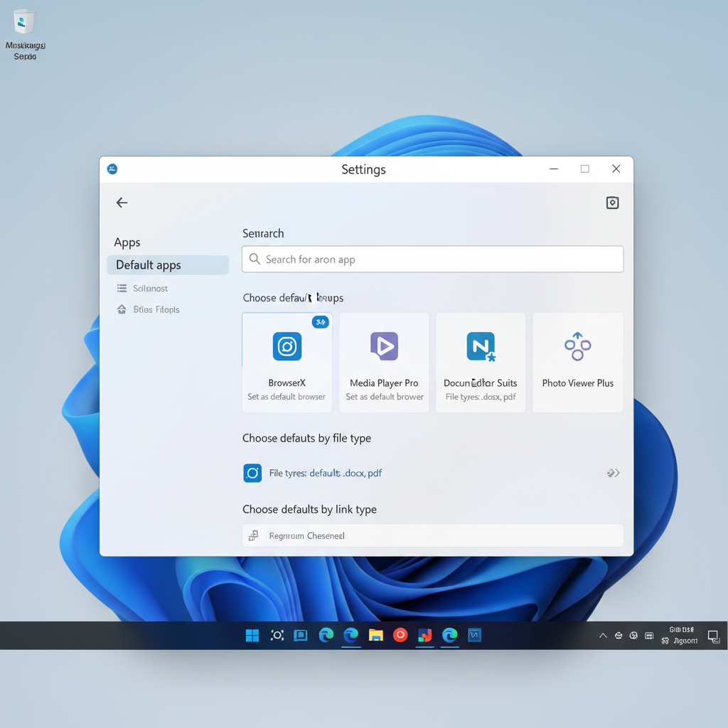Image resolution: width=728 pixels, height=728 pixels.
Task: Click the badge on BrowserX card corner
Action: 321,322
